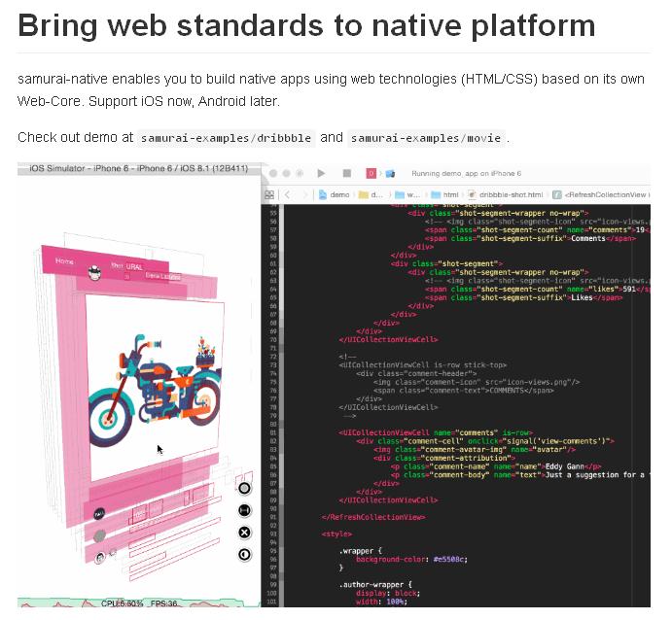Click the FPS readout at the bottom
Viewport: 672px width, 620px height.
[163, 603]
